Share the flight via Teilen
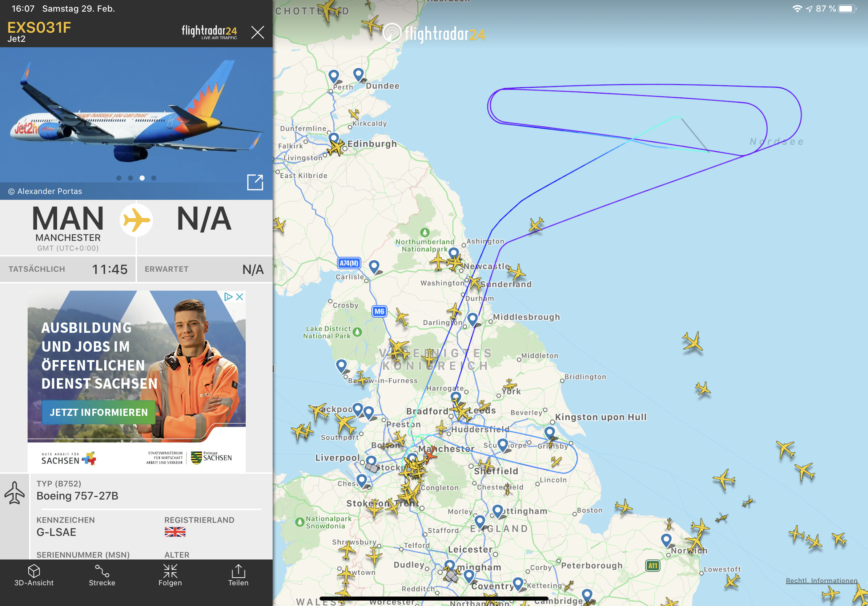Screen dimensions: 868x606 pyautogui.click(x=238, y=575)
